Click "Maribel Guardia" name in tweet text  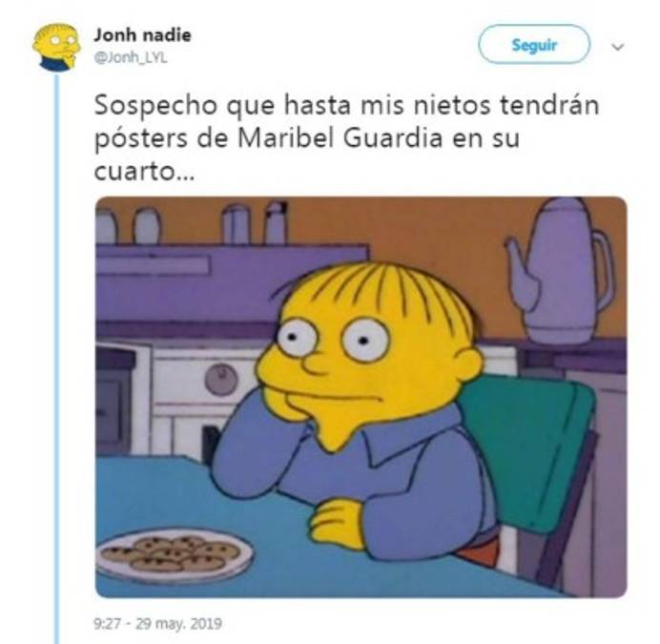340,138
